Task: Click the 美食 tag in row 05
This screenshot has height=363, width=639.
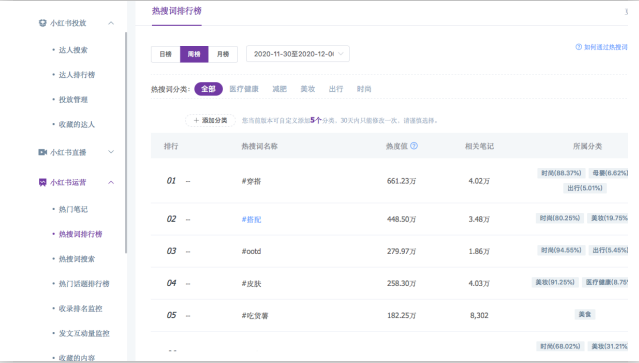Action: [x=585, y=314]
